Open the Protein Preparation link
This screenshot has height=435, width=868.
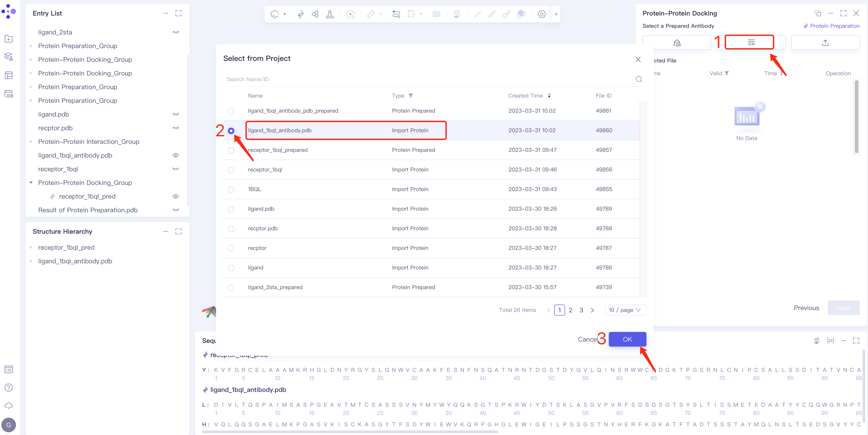[832, 26]
